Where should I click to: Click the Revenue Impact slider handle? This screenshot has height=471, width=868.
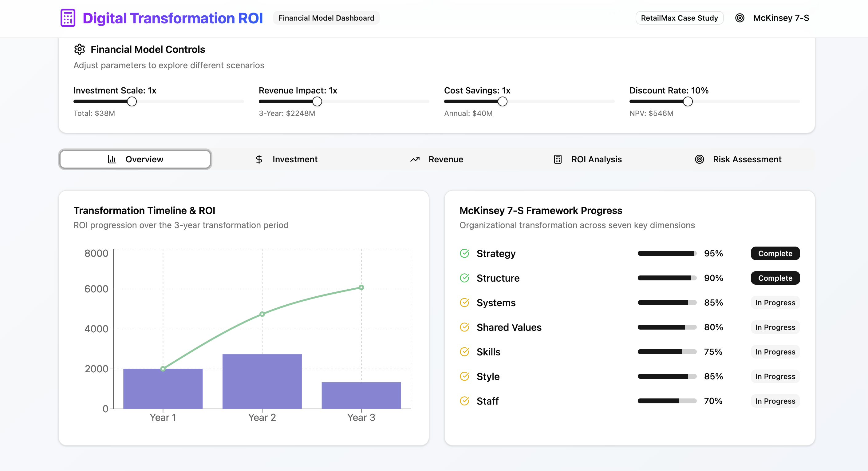coord(317,101)
